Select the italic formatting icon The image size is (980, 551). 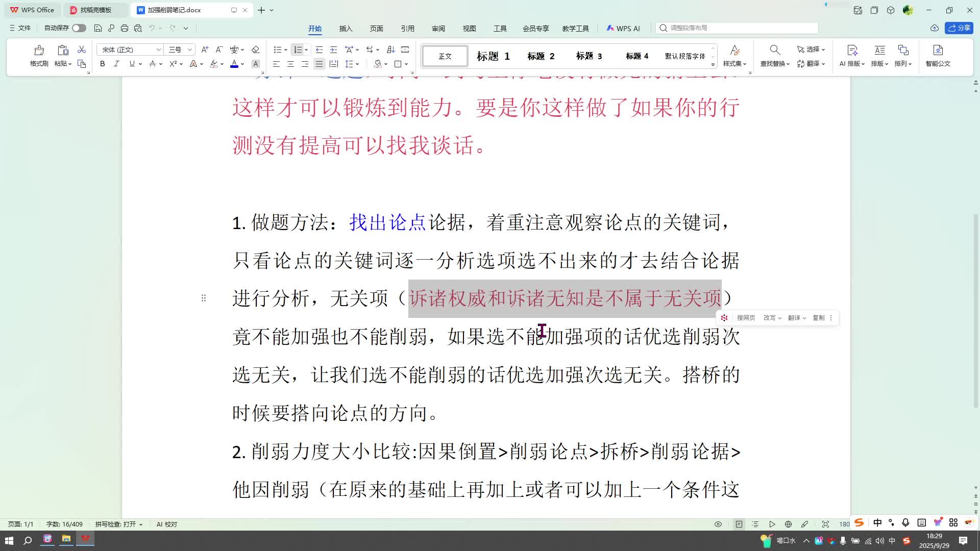116,64
